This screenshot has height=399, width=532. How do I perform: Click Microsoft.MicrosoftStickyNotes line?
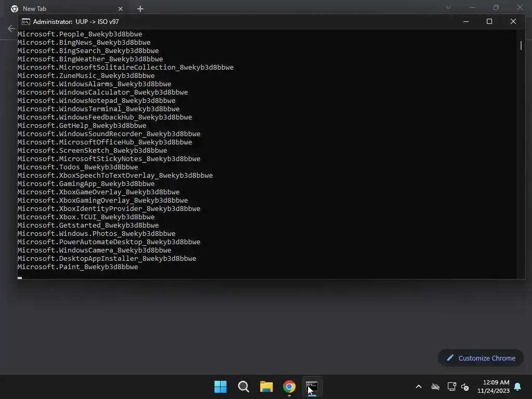tap(109, 159)
